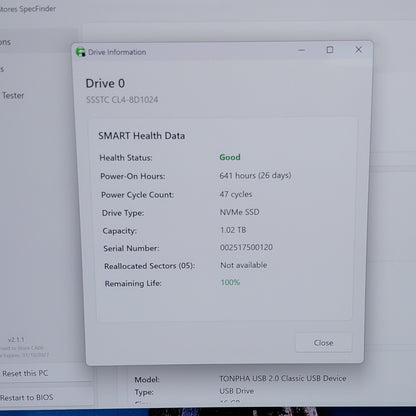Click the Model label in background window
416x416 pixels.
[x=147, y=380]
